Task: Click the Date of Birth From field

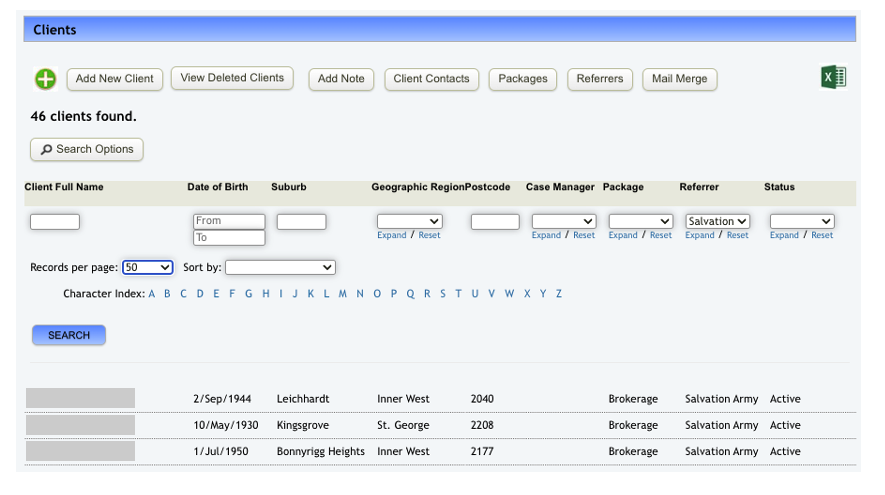Action: (229, 221)
